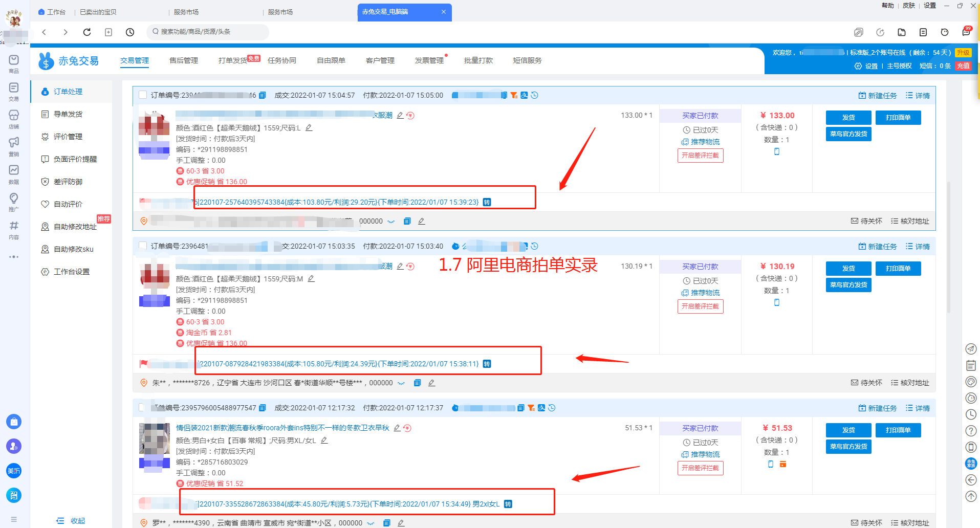
Task: Click the 升级 upgrade button
Action: 963,53
